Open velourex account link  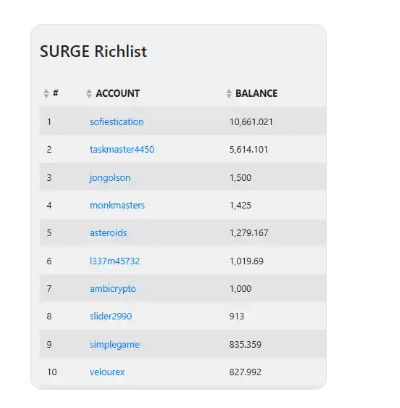(x=107, y=372)
